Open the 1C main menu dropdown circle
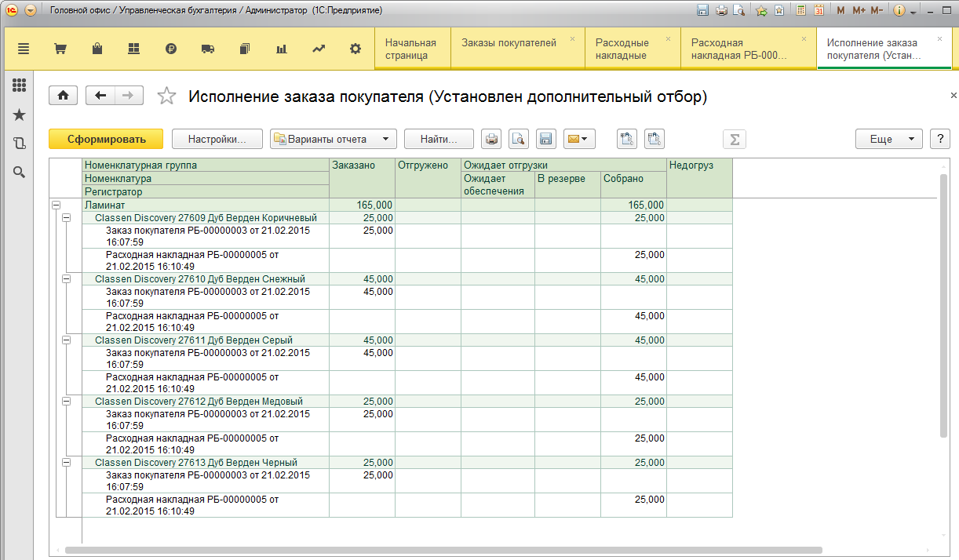Viewport: 959px width, 560px height. pyautogui.click(x=31, y=10)
